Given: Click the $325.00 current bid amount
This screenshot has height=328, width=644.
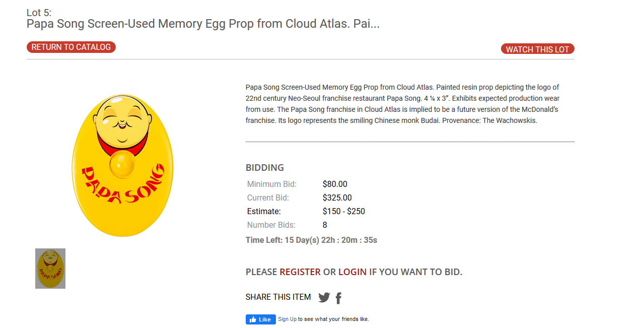Looking at the screenshot, I should click(337, 198).
